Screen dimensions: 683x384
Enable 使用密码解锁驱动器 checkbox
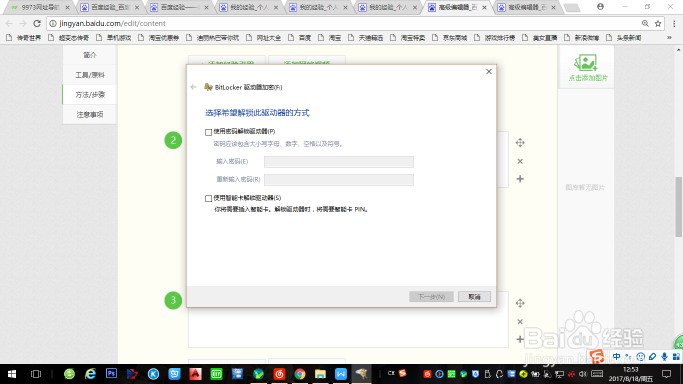(208, 132)
